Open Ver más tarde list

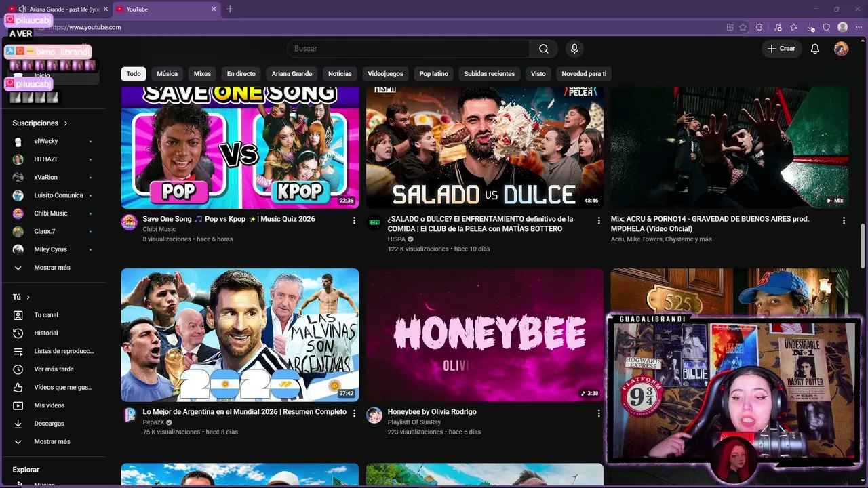[x=52, y=369]
